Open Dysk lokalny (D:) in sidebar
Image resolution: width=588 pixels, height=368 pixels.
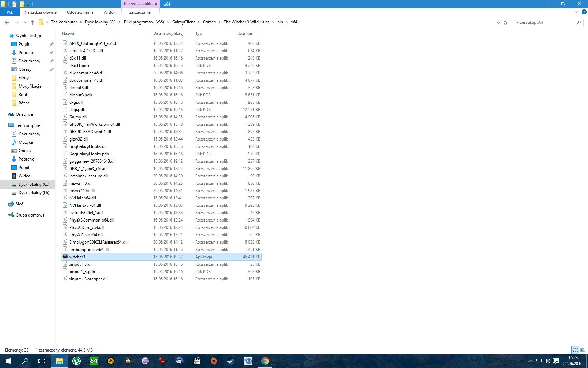point(34,193)
